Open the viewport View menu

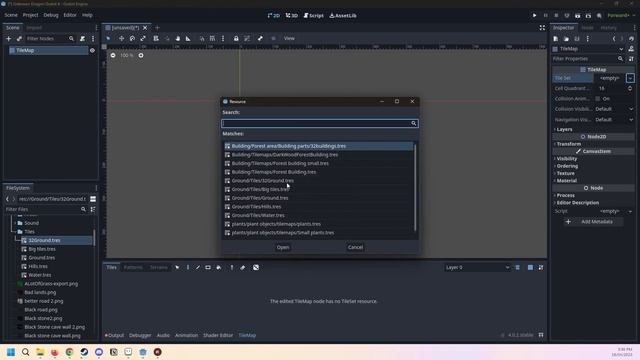[289, 38]
